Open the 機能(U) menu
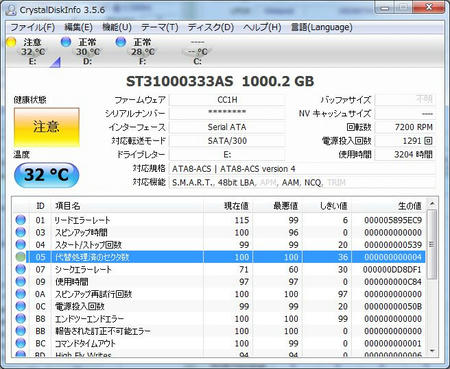The image size is (450, 369). pyautogui.click(x=117, y=27)
